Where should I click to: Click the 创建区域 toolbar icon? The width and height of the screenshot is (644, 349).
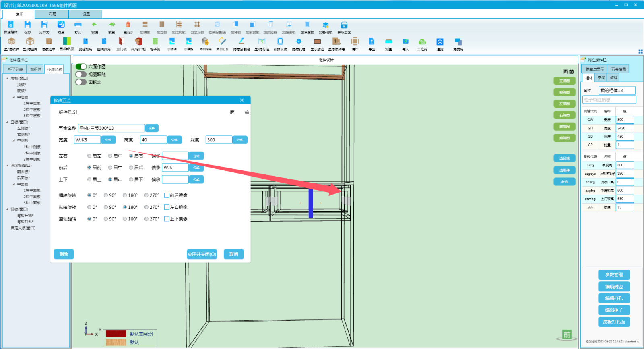point(280,42)
